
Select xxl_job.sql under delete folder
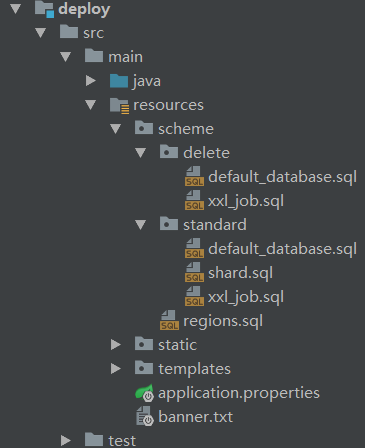[246, 201]
